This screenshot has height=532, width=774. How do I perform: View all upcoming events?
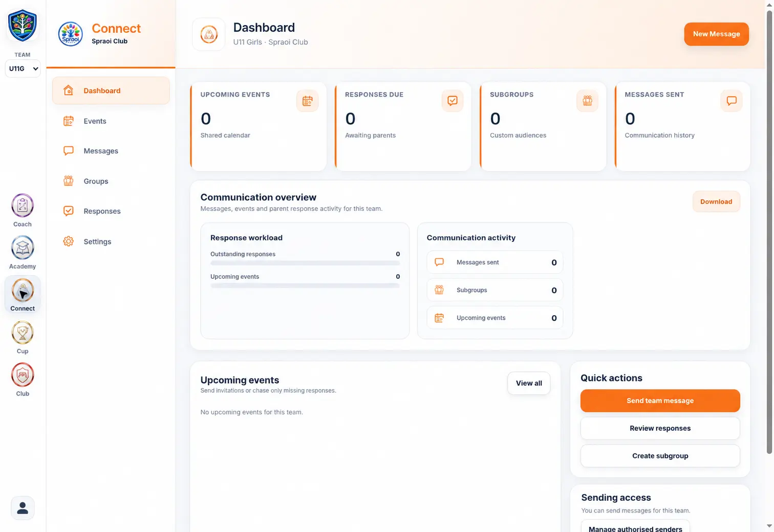529,383
